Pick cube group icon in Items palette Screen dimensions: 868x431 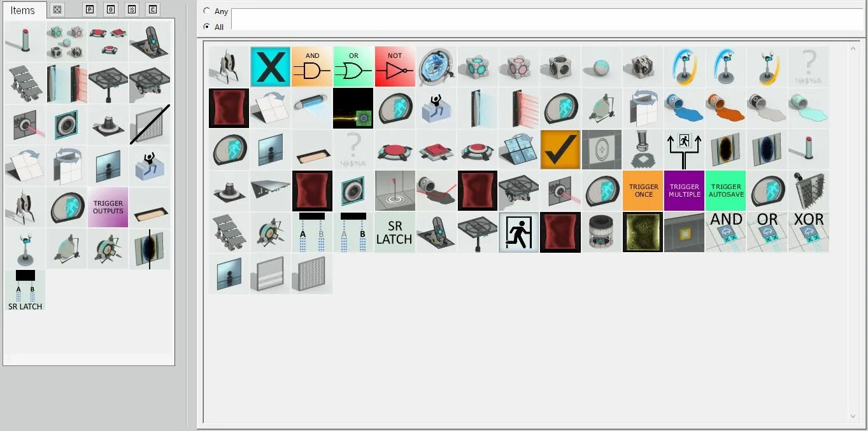tap(67, 42)
